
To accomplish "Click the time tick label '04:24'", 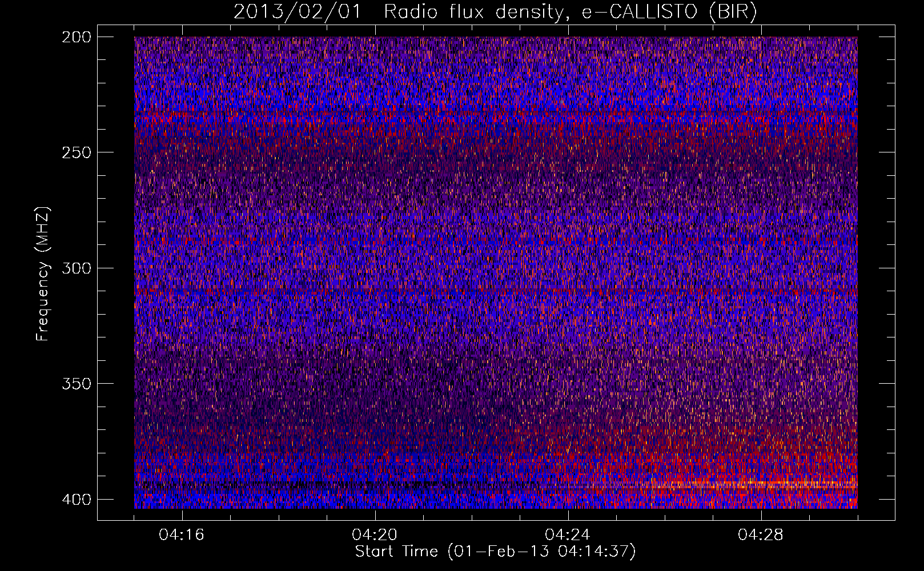I will tap(568, 535).
